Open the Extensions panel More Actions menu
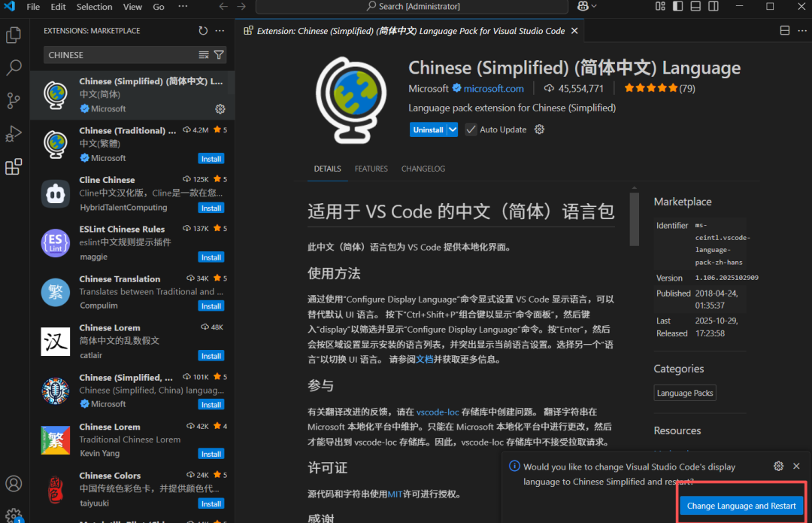Image resolution: width=812 pixels, height=523 pixels. (220, 30)
